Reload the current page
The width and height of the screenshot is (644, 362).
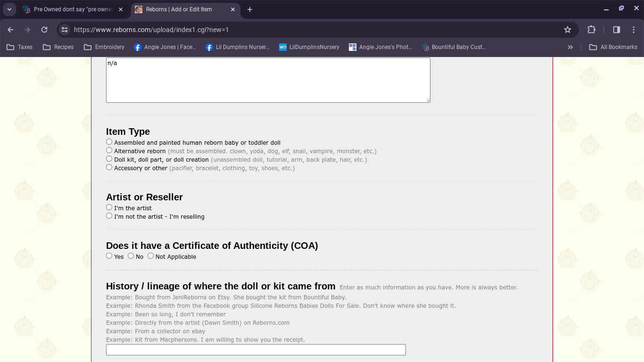point(44,30)
